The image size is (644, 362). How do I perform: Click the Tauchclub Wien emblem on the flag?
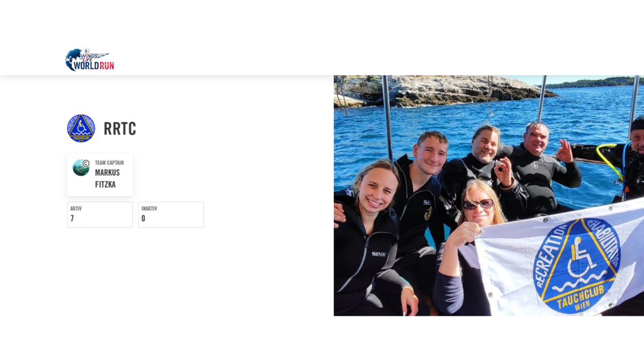click(577, 266)
